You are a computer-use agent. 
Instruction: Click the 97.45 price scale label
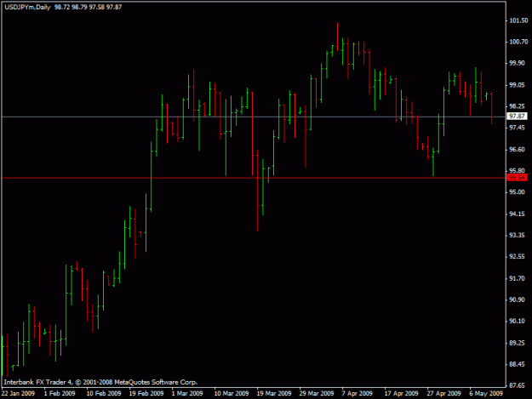coord(518,128)
